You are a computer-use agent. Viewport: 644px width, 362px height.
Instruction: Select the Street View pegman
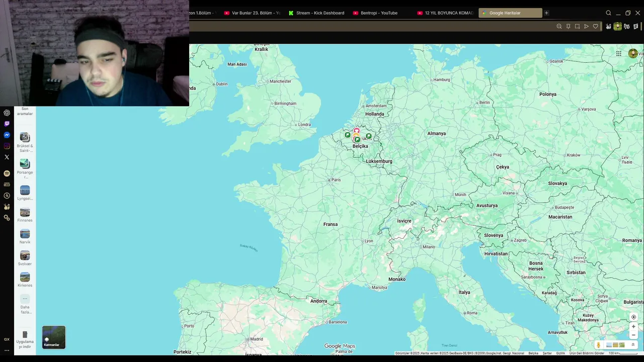[x=598, y=345]
